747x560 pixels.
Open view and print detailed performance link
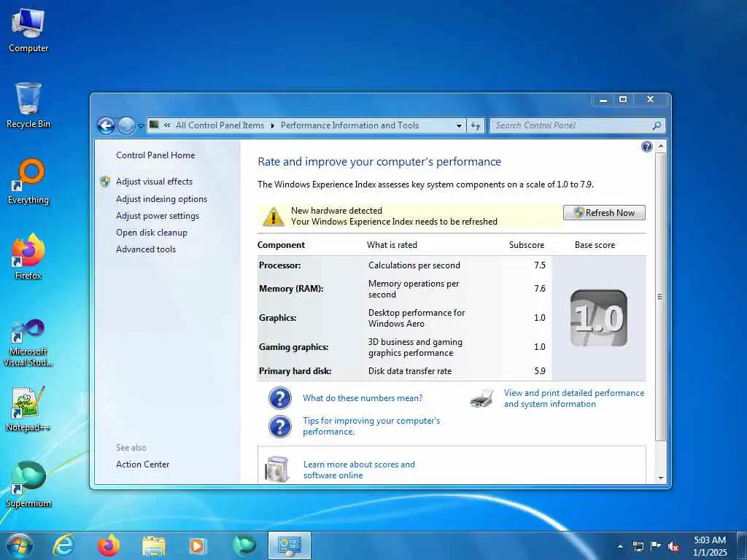click(x=574, y=399)
